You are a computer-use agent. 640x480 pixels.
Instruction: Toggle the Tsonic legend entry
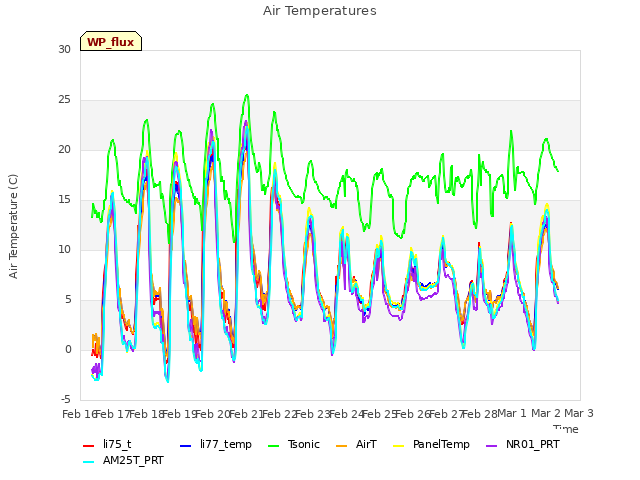tap(293, 444)
